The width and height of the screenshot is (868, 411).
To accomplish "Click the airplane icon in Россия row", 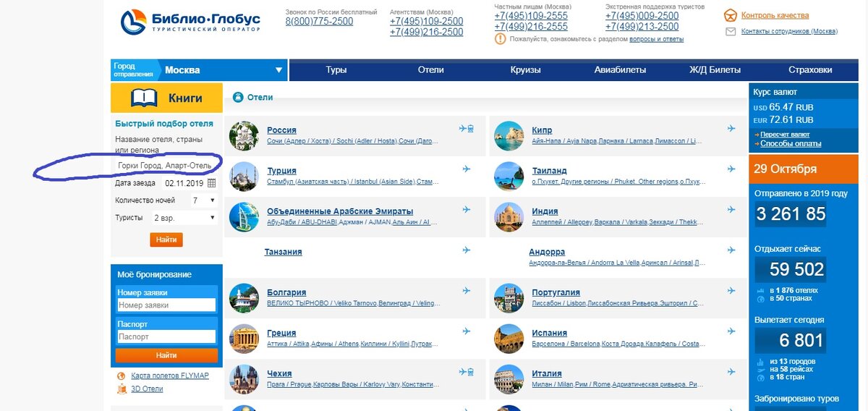I will click(463, 129).
